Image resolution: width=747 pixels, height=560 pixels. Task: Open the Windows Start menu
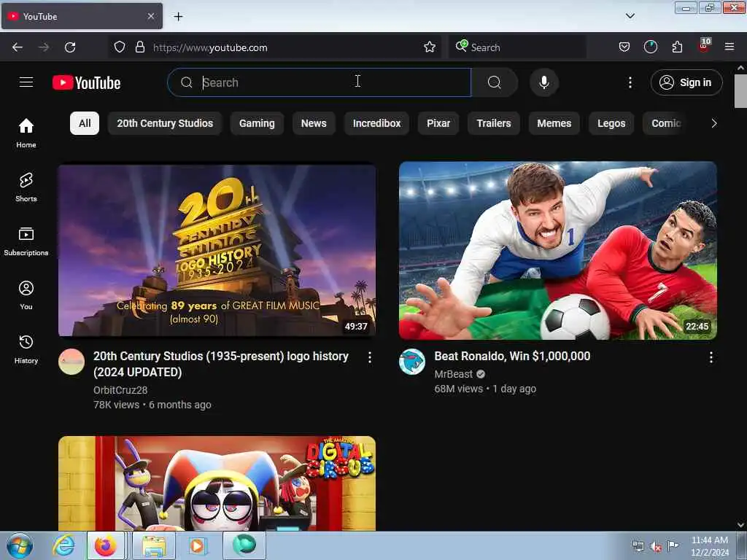[x=20, y=545]
